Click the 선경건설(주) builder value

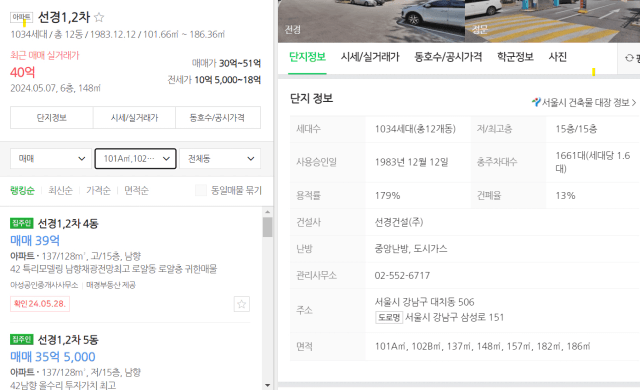(399, 222)
